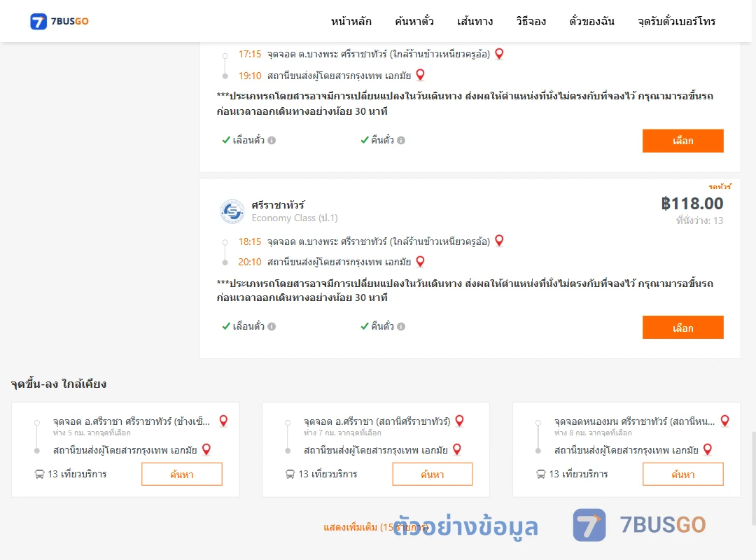Image resolution: width=756 pixels, height=560 pixels.
Task: Open จุดรับตั๋วเบอร์โทร menu item
Action: point(676,21)
